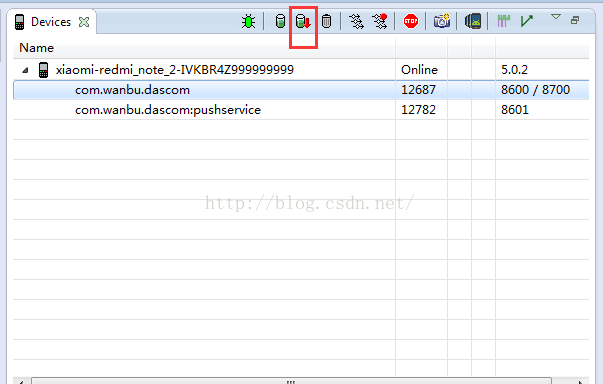Click the Cause GC trash can icon

tap(326, 21)
